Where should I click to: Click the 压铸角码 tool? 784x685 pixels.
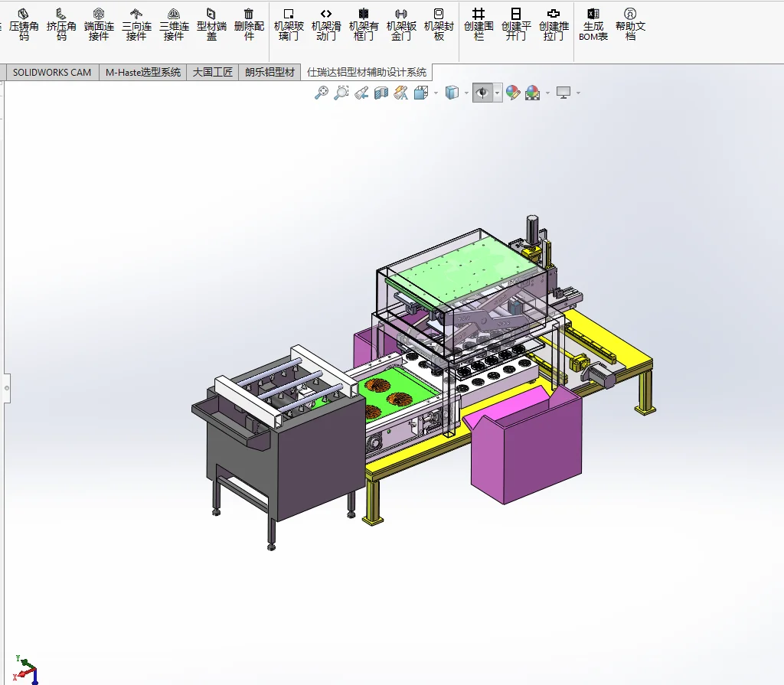point(24,24)
